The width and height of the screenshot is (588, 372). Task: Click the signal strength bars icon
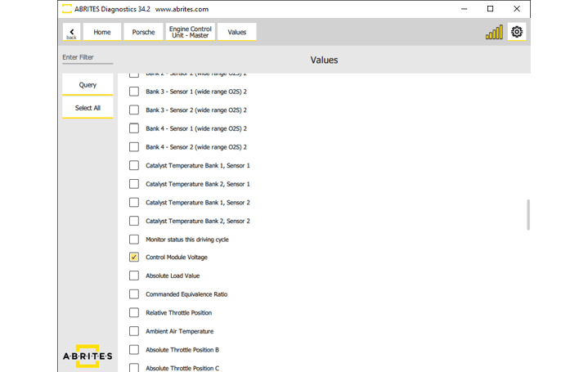pos(494,33)
